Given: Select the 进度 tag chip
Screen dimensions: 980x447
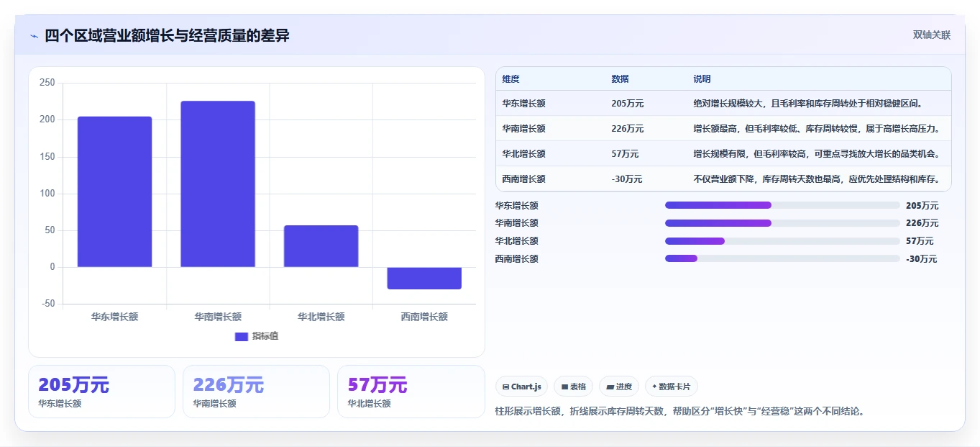Looking at the screenshot, I should [619, 387].
